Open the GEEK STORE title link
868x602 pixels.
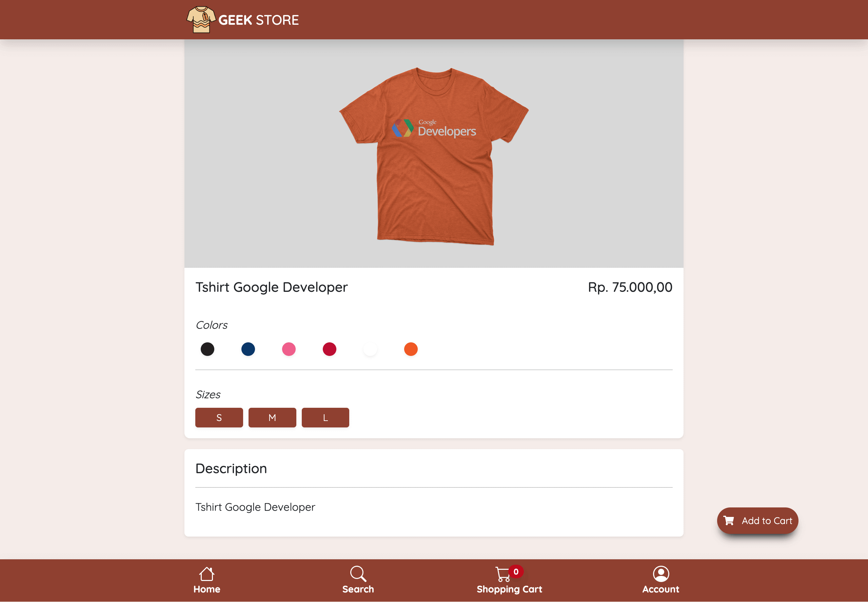click(x=258, y=20)
